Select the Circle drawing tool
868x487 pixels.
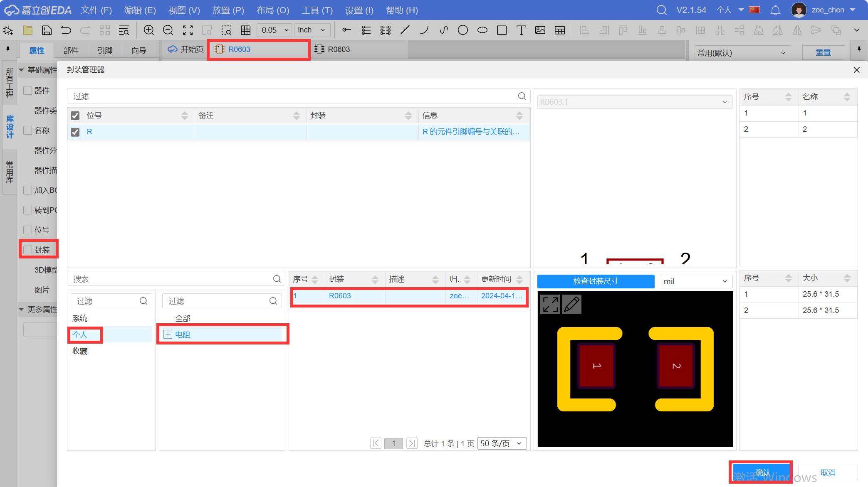pyautogui.click(x=463, y=30)
